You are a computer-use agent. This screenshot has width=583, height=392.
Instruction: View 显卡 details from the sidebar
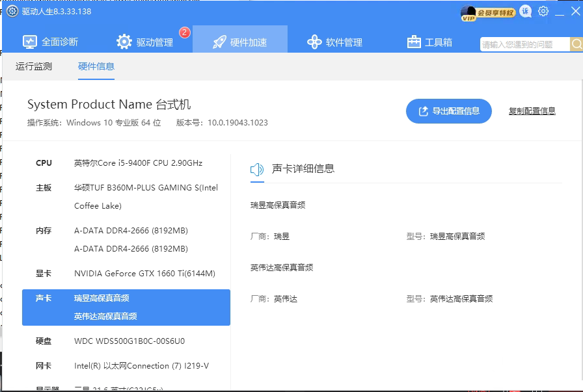(x=44, y=274)
